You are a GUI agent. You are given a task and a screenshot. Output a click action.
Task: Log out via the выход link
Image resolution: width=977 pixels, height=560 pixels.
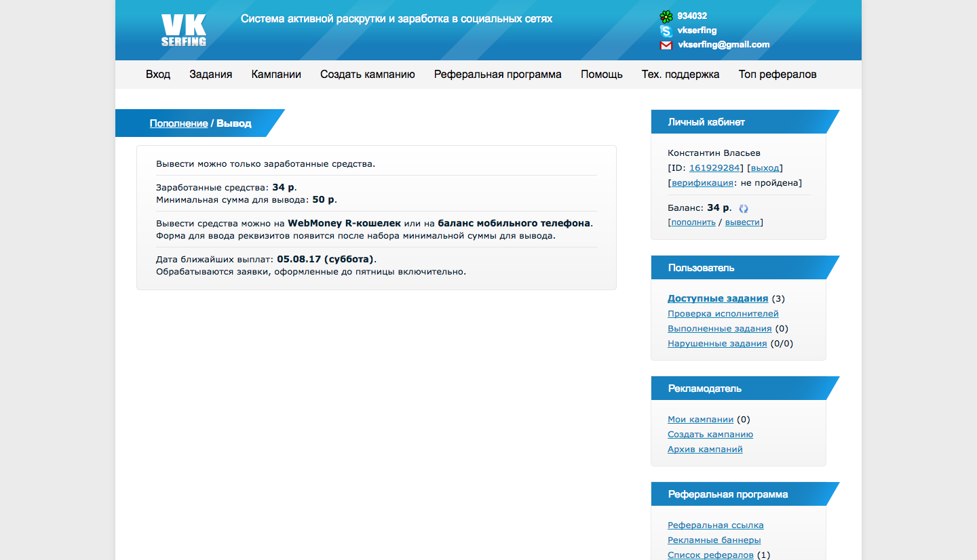click(x=765, y=168)
